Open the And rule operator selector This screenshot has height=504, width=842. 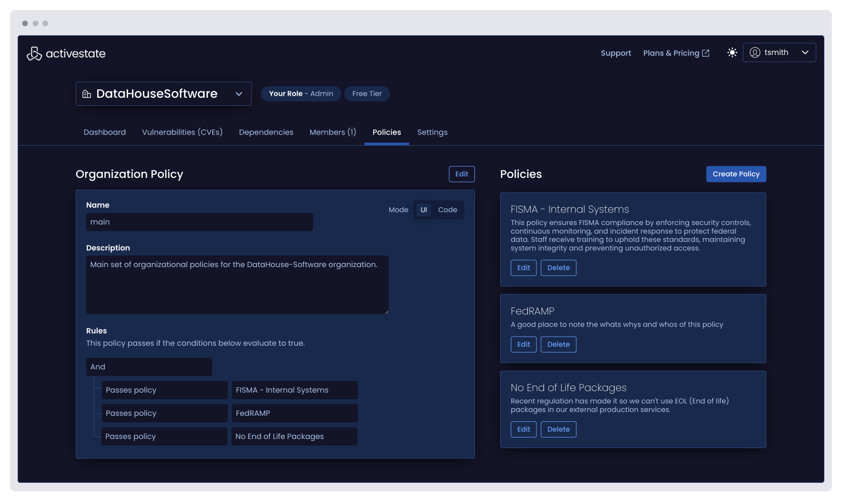149,367
